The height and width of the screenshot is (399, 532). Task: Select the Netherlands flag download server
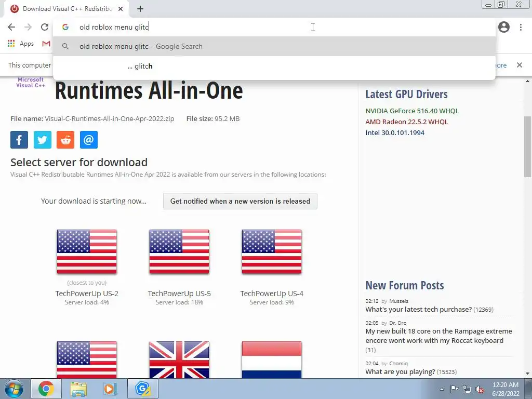click(272, 360)
